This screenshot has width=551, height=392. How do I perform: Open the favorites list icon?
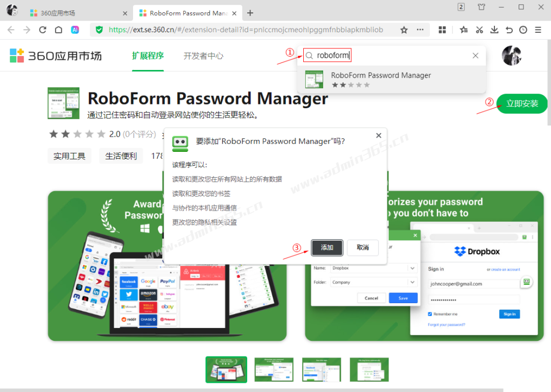464,30
